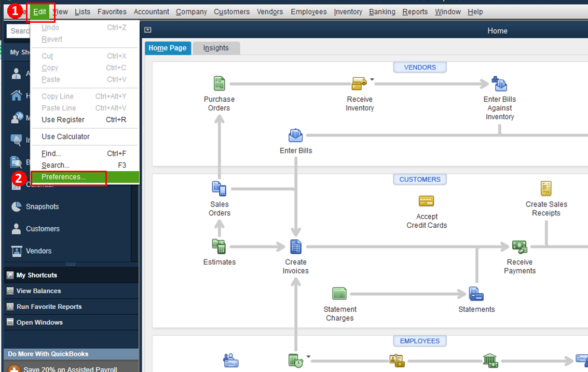Open the Customers menu in menu bar
The width and height of the screenshot is (588, 372).
pos(232,11)
